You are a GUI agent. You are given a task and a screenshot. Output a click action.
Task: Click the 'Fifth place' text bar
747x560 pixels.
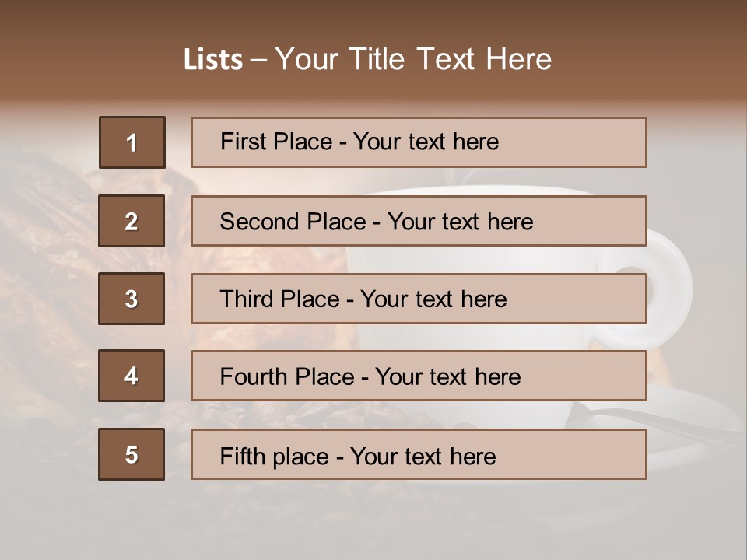pyautogui.click(x=419, y=454)
